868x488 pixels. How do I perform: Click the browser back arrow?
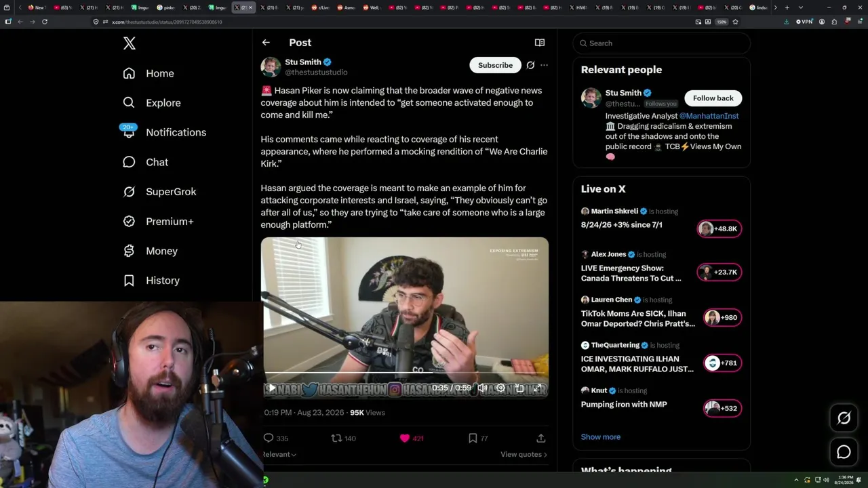(x=20, y=22)
